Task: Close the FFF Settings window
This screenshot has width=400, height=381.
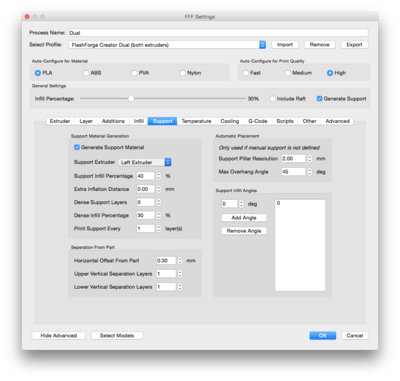Action: 27,17
